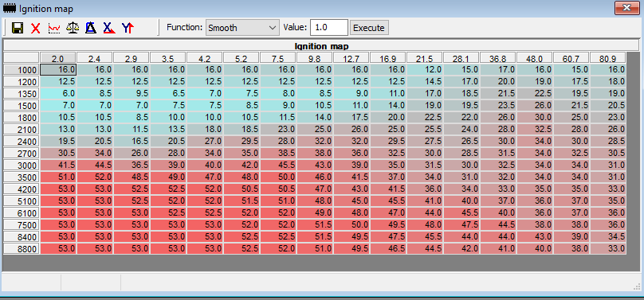Click cell 18.0 in row 2100, column 4.2
This screenshot has height=300, width=644.
pyautogui.click(x=205, y=129)
